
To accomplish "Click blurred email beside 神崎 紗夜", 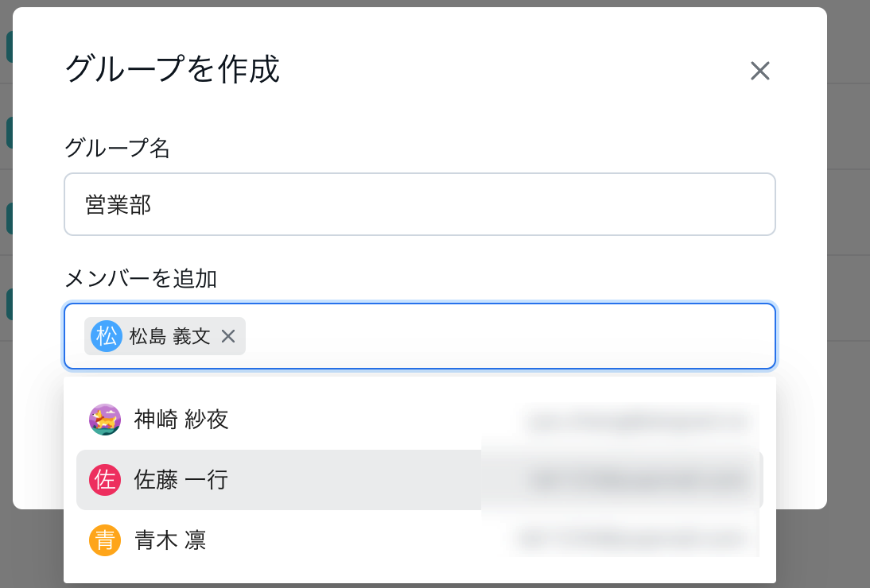I will [637, 422].
